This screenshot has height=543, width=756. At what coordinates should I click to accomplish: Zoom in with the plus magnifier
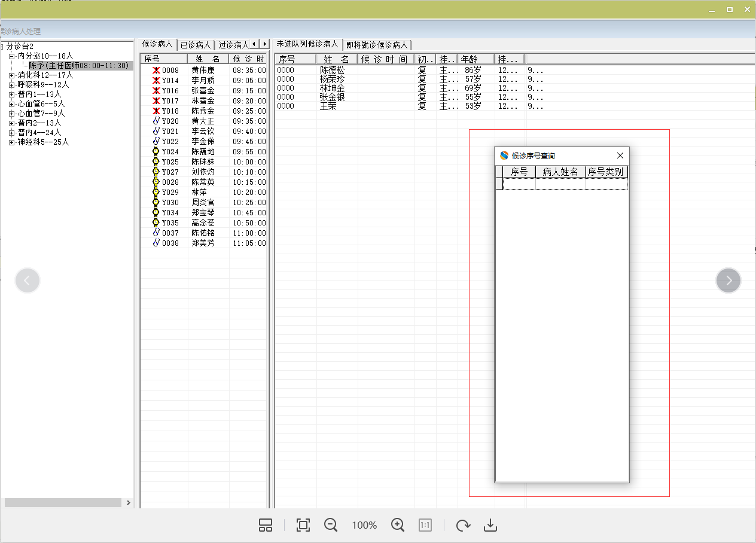tap(398, 525)
